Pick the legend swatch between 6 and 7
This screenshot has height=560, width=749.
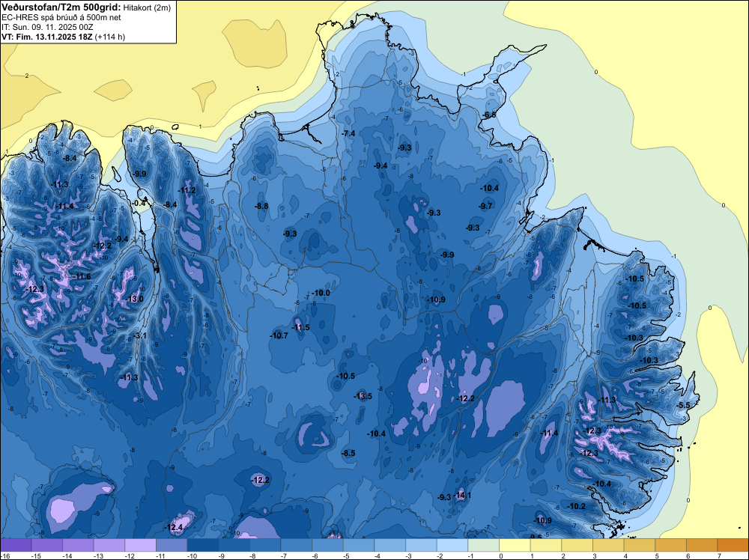click(x=703, y=545)
